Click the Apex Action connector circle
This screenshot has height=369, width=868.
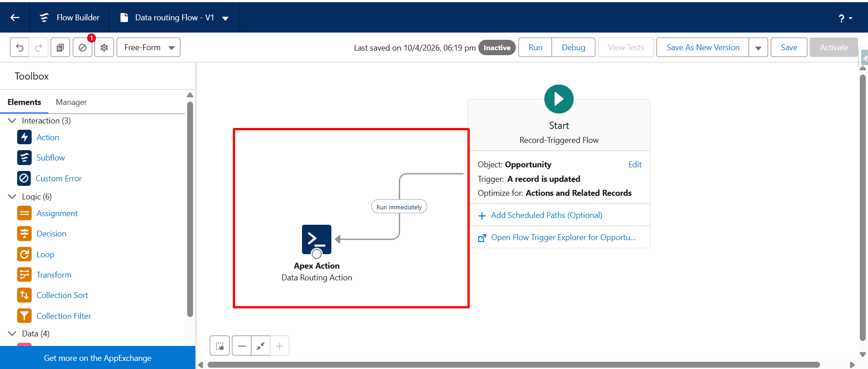(316, 254)
